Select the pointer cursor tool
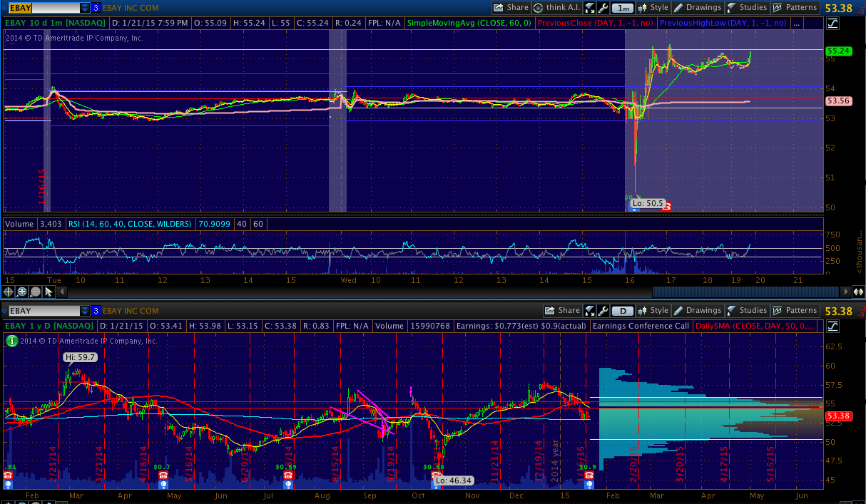 pos(49,292)
